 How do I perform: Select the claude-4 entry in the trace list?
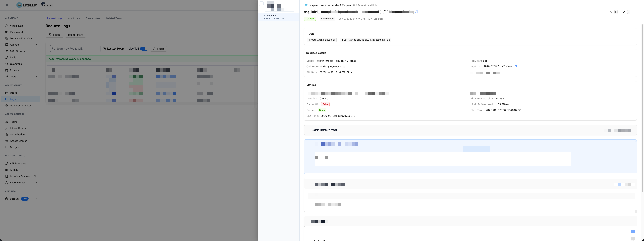279,17
